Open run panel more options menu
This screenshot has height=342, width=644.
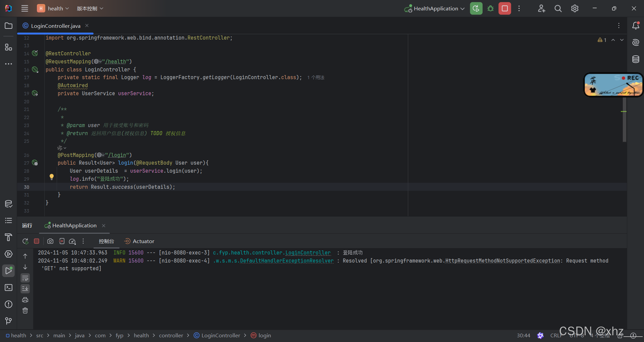click(83, 241)
